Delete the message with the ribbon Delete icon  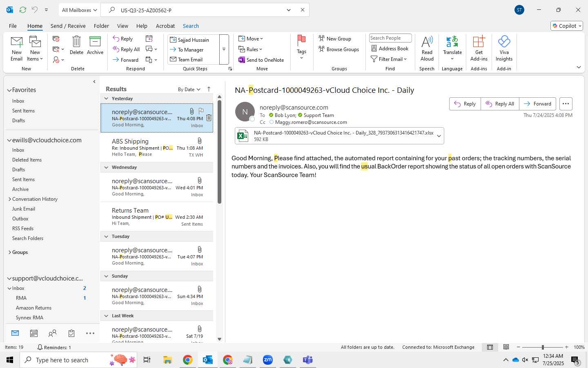[x=76, y=45]
